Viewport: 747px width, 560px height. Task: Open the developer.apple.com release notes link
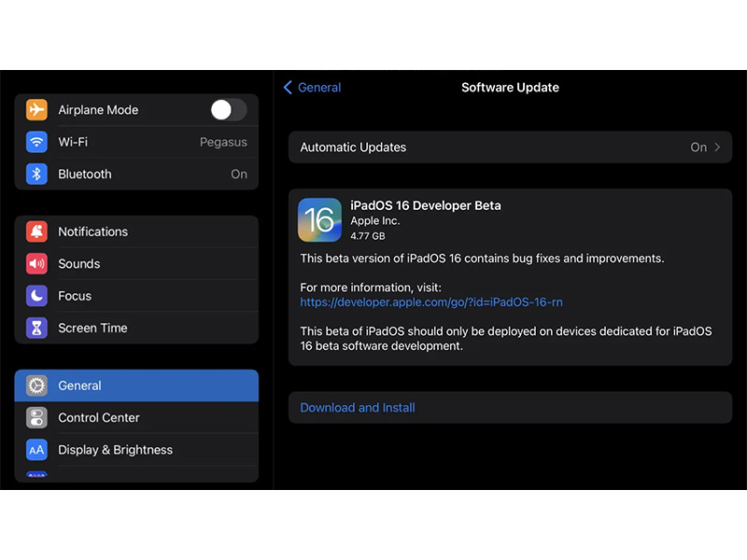pyautogui.click(x=431, y=301)
